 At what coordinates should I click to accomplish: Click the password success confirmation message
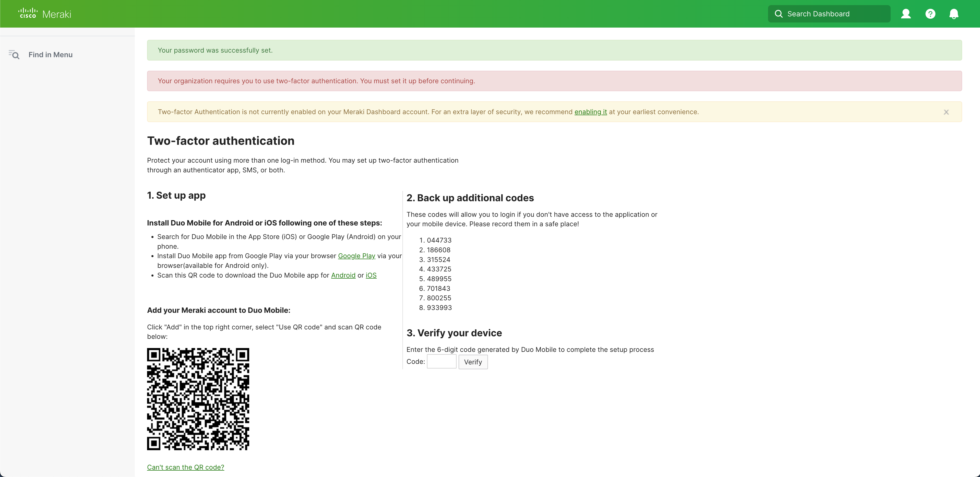(x=215, y=50)
